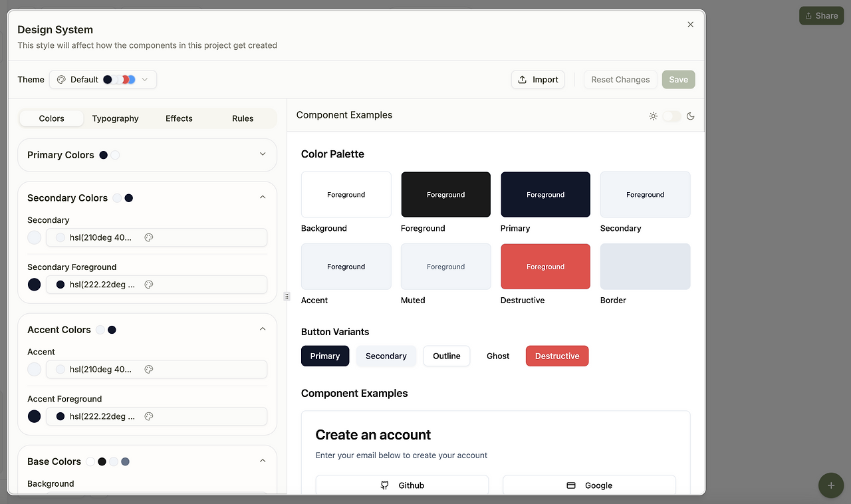
Task: Click the Import button
Action: tap(538, 79)
